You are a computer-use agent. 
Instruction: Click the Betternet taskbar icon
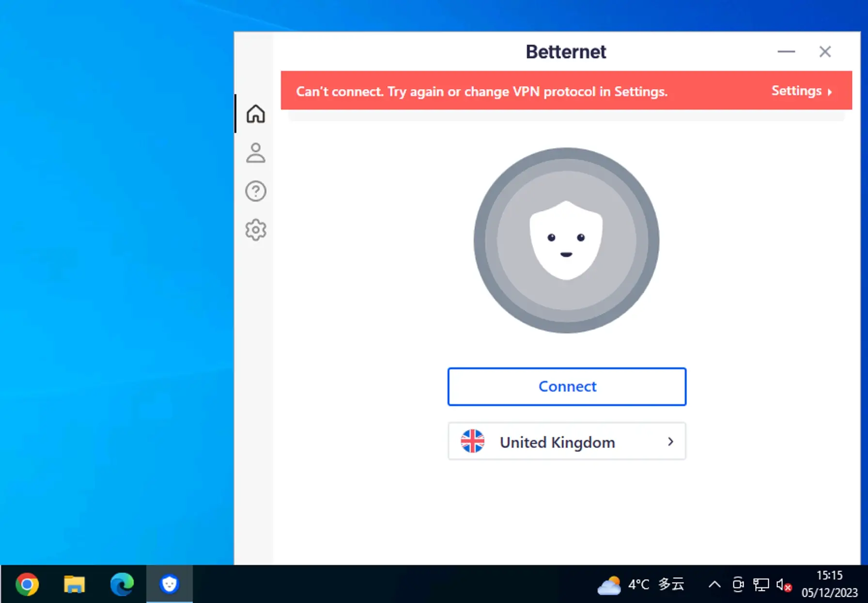[169, 585]
